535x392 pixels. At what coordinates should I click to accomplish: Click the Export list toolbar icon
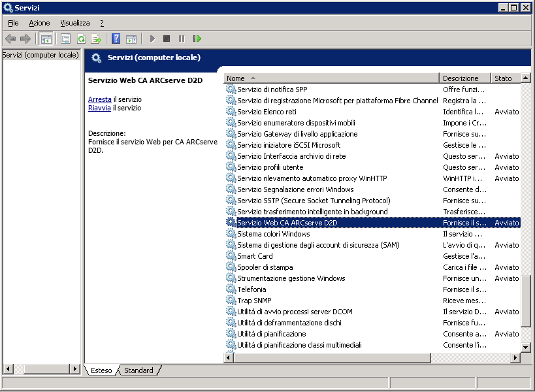pyautogui.click(x=96, y=39)
